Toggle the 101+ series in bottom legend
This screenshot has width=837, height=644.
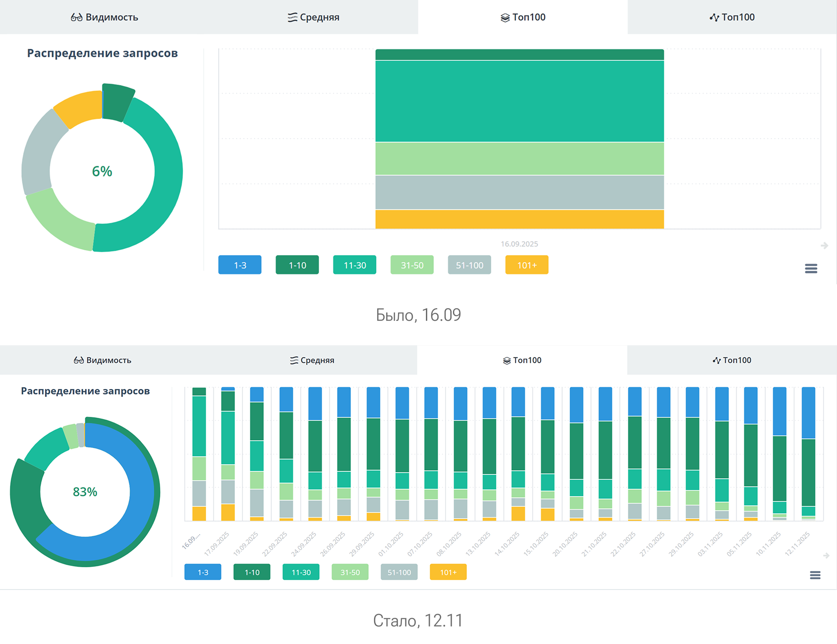click(448, 572)
